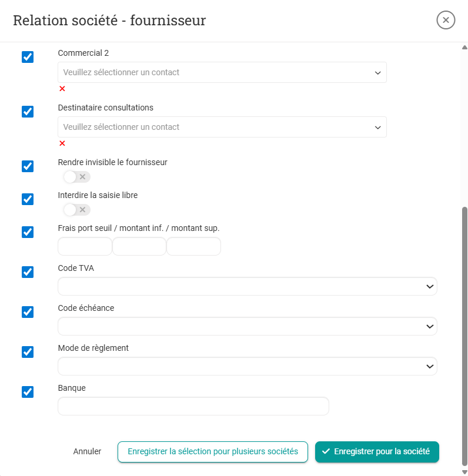468x476 pixels.
Task: Clear Commercial 2 contact with red X
Action: point(62,89)
